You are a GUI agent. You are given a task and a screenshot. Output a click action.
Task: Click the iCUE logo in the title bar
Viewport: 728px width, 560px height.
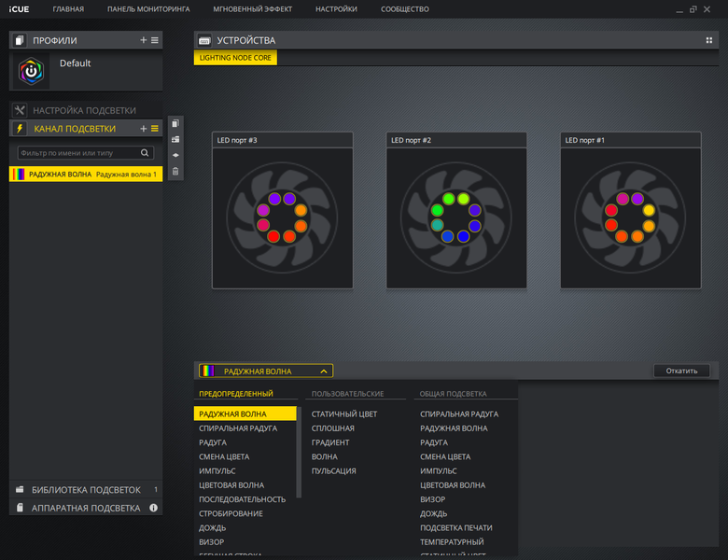19,9
